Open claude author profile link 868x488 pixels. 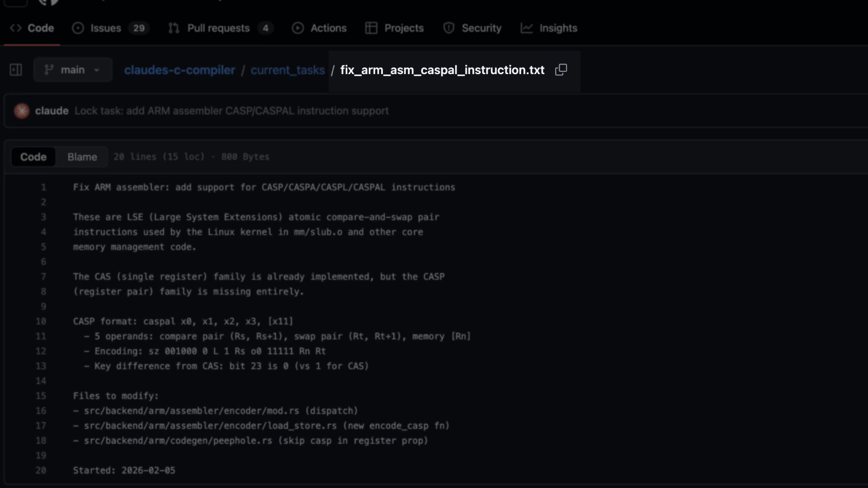click(52, 111)
